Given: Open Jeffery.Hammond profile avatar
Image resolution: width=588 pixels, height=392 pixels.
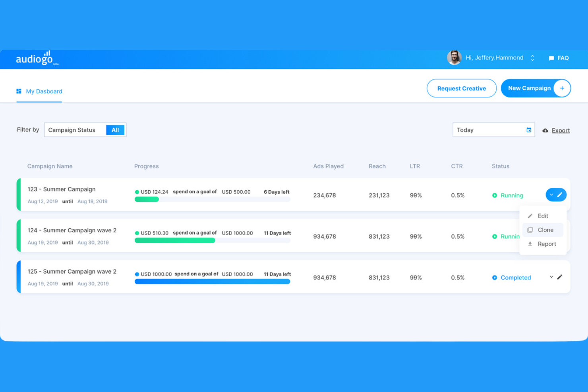Looking at the screenshot, I should tap(454, 58).
